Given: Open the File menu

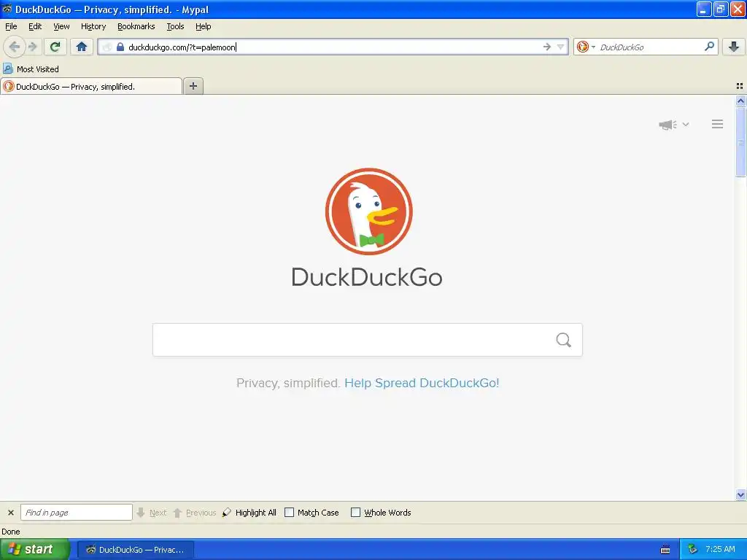Looking at the screenshot, I should coord(11,26).
